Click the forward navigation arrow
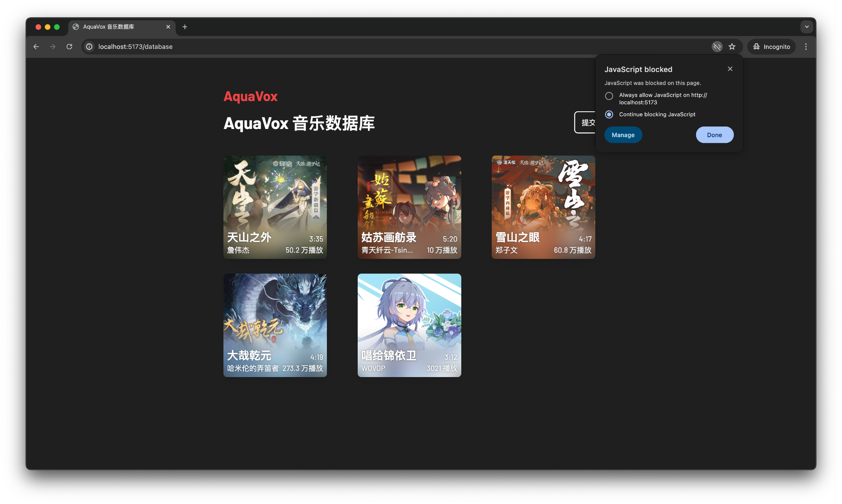The height and width of the screenshot is (504, 842). pos(53,46)
